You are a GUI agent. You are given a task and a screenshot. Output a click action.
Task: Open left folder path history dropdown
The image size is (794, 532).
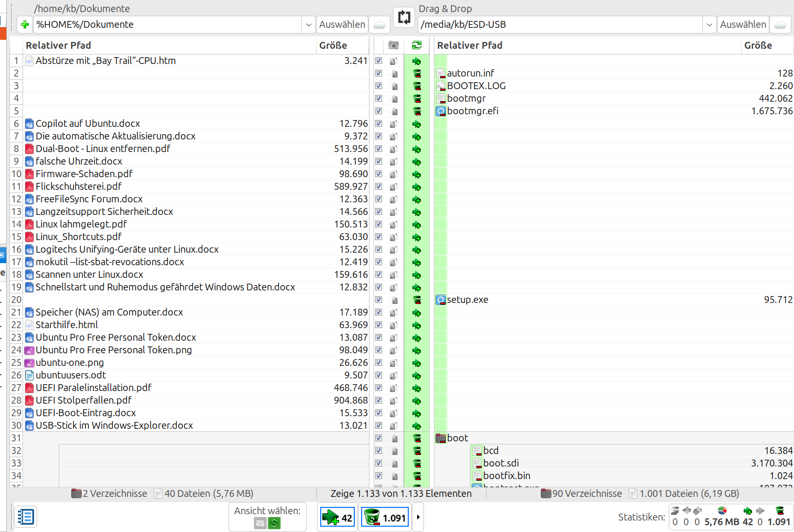[308, 25]
